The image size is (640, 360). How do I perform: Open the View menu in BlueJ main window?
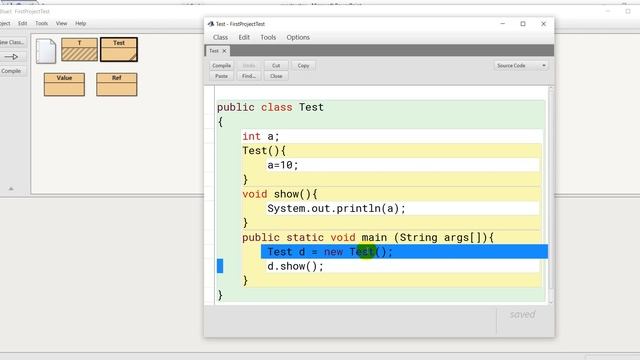[x=61, y=23]
